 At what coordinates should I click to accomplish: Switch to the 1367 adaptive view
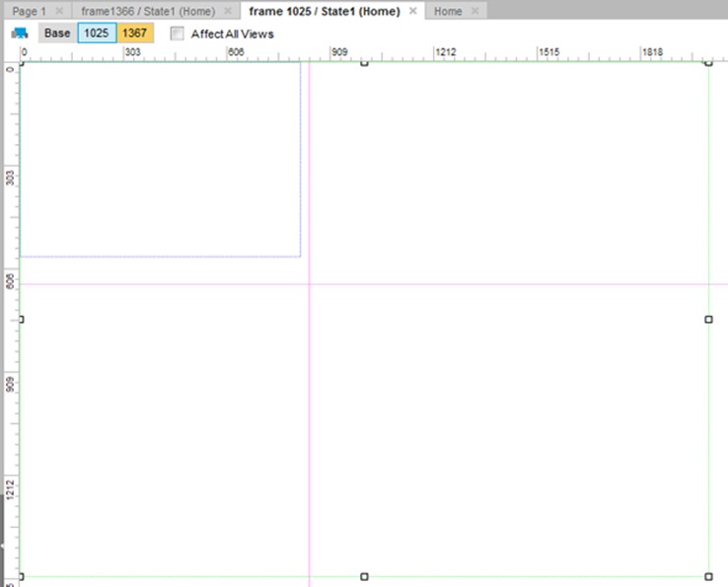point(135,33)
